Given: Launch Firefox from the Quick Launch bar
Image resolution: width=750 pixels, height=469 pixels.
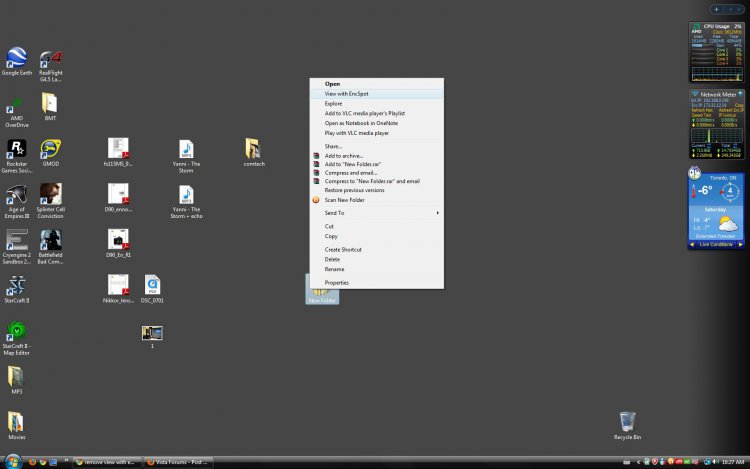Looking at the screenshot, I should (x=33, y=462).
